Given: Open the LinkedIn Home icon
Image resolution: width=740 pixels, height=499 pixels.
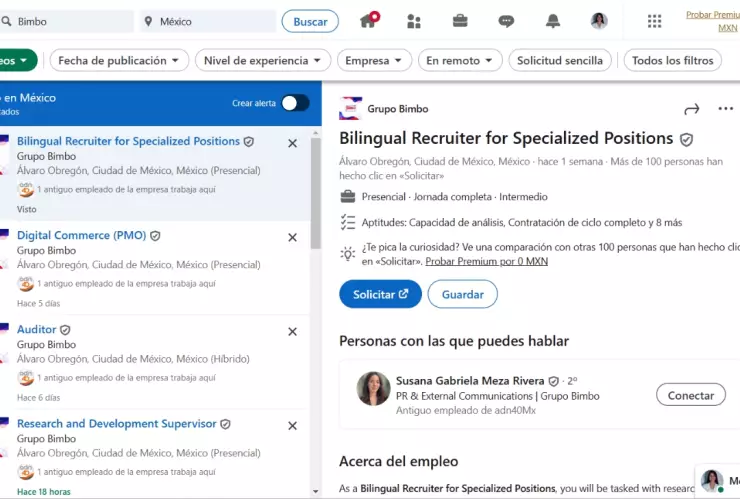Looking at the screenshot, I should tap(369, 21).
